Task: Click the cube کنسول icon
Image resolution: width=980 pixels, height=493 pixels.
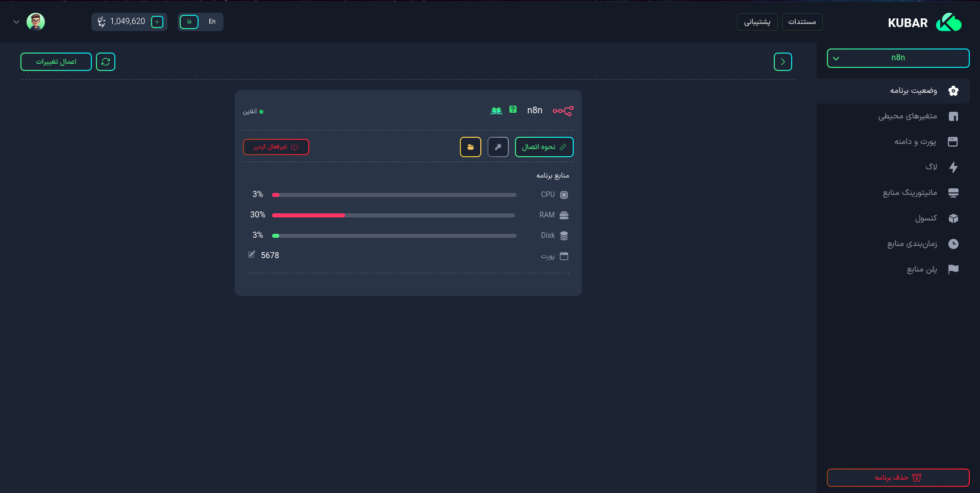Action: click(953, 218)
